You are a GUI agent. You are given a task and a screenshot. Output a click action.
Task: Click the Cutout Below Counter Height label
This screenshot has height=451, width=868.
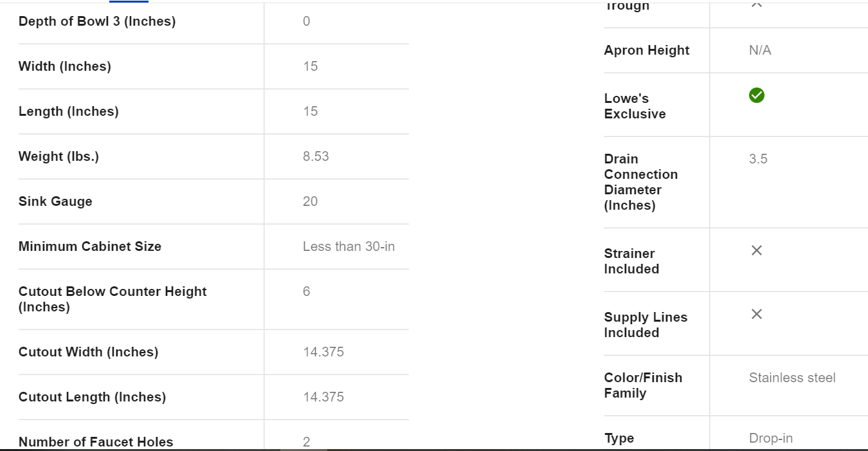point(113,299)
